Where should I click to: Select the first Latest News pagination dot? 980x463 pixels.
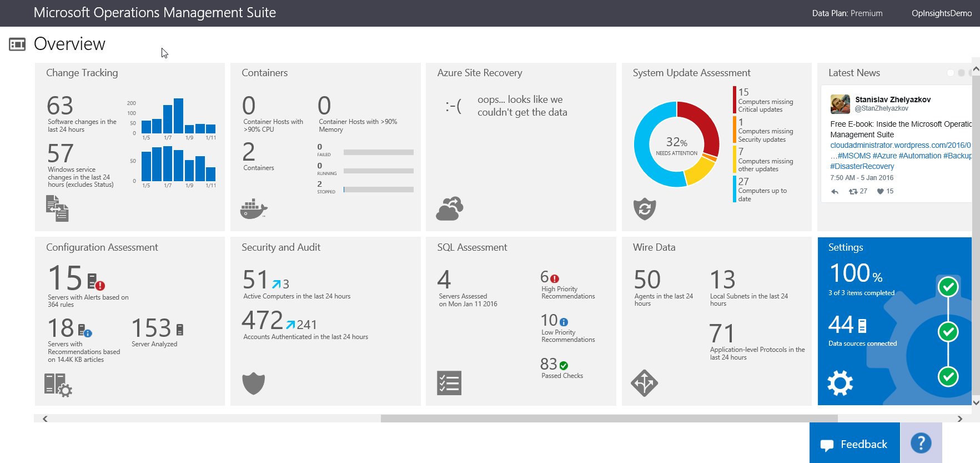coord(951,73)
